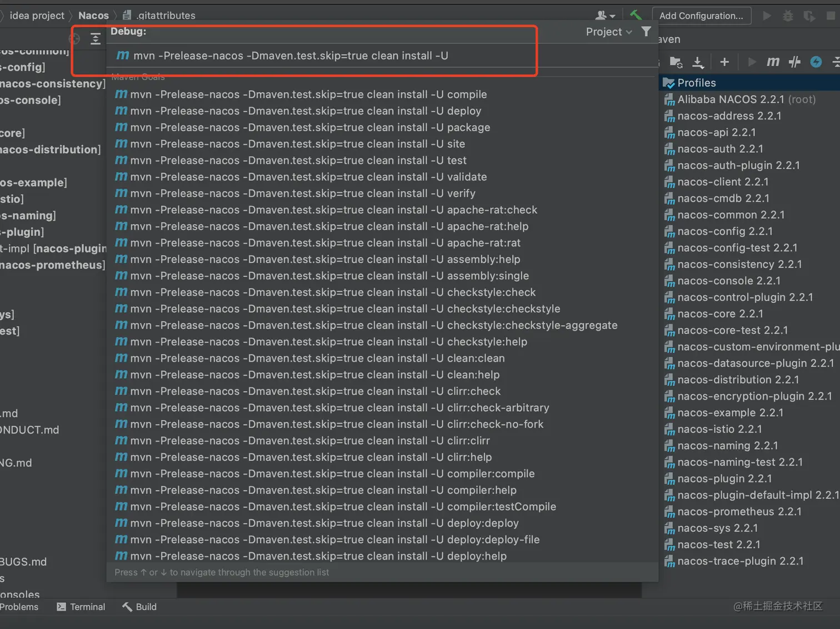The image size is (840, 629).
Task: Click the green hammer Build Project icon
Action: click(x=636, y=16)
